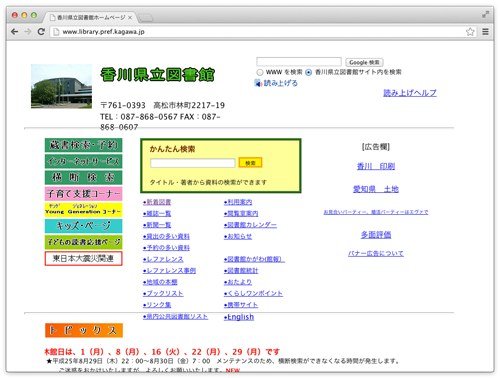Open the 貸出の多い資料 link
500x378 pixels.
tap(166, 236)
